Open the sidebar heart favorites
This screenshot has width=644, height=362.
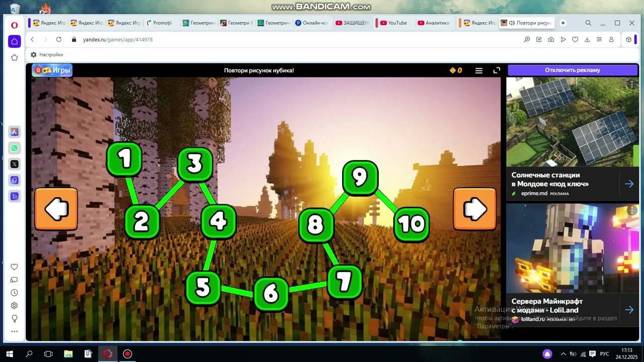click(15, 267)
